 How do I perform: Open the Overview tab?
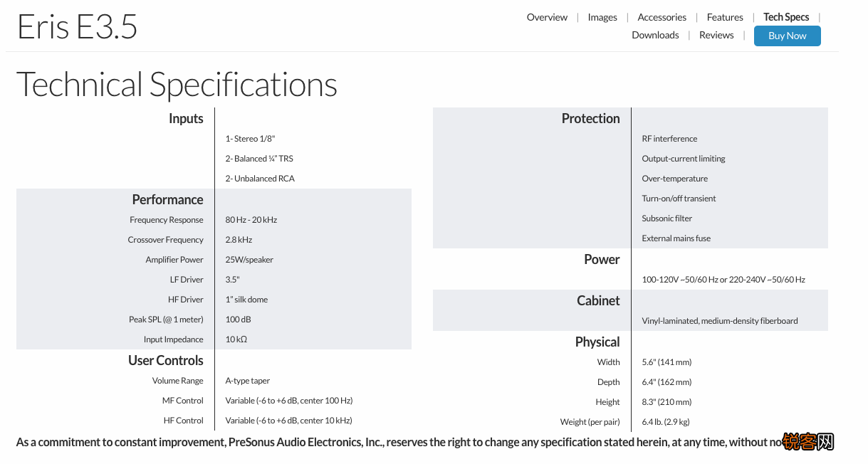coord(547,17)
